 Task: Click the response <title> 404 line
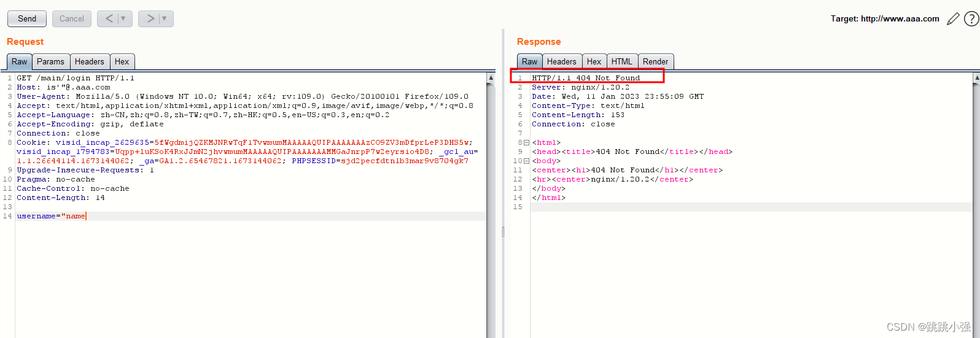click(632, 152)
